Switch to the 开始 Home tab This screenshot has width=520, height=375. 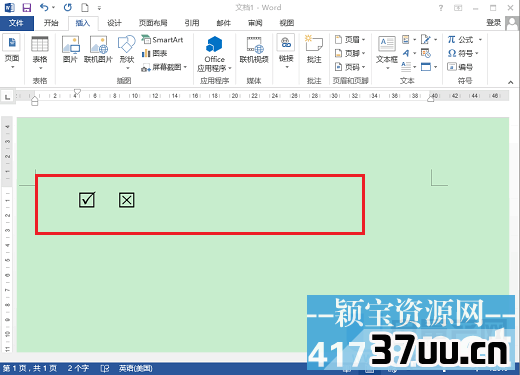(51, 23)
